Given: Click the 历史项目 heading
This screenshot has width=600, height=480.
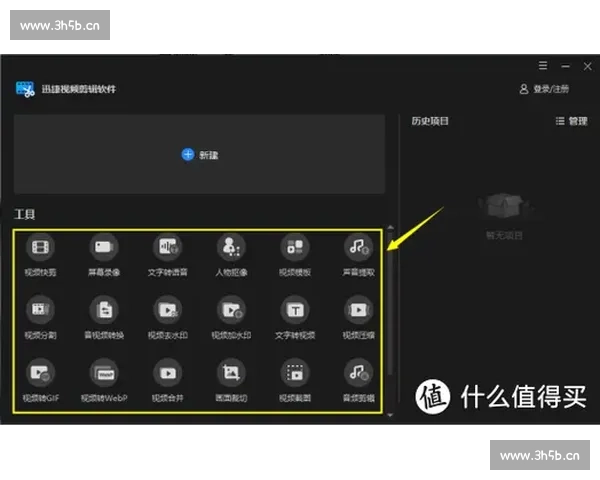Looking at the screenshot, I should pos(430,121).
